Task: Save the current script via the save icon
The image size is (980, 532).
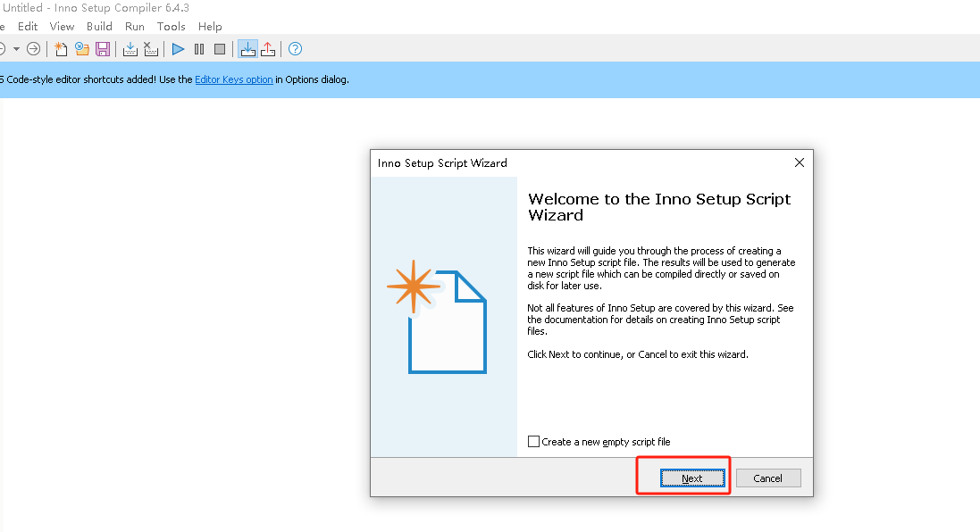Action: [x=103, y=49]
